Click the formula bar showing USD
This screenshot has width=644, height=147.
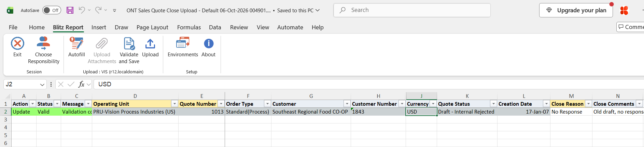coord(369,84)
